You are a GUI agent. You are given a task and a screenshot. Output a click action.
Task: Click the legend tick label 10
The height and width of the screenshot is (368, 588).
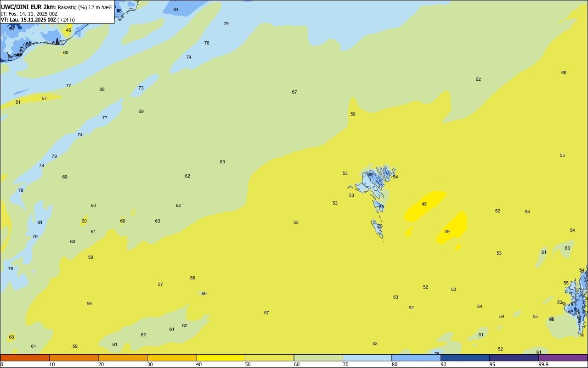(x=52, y=364)
